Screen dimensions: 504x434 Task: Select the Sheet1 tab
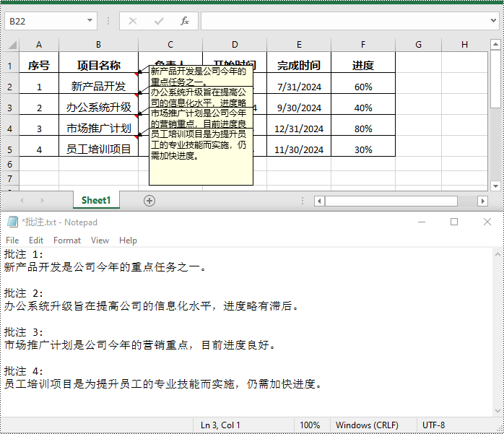[x=96, y=200]
